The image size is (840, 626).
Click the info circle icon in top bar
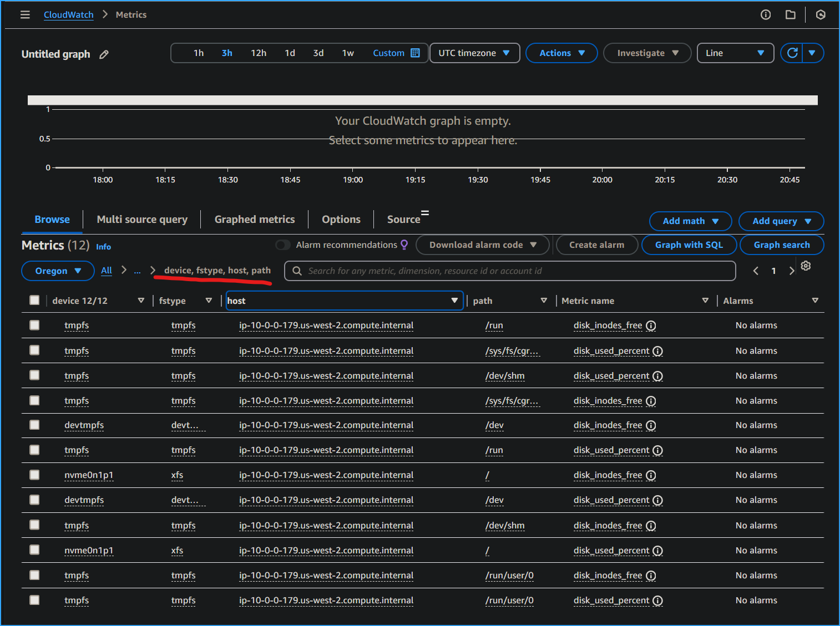coord(766,14)
